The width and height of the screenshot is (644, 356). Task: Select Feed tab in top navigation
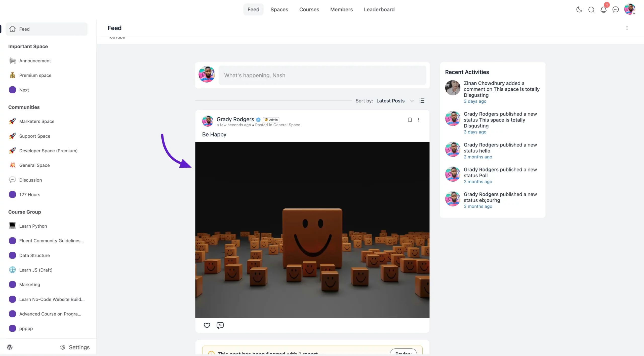click(253, 9)
